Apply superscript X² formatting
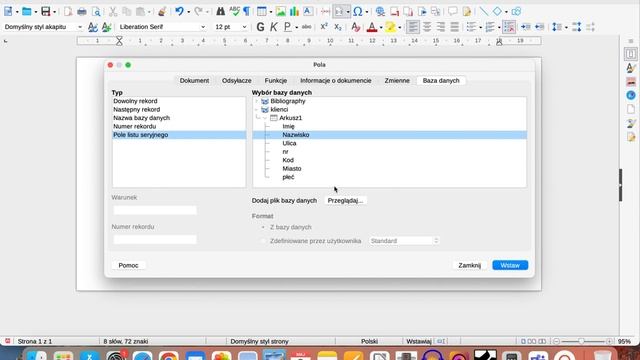 (x=324, y=27)
